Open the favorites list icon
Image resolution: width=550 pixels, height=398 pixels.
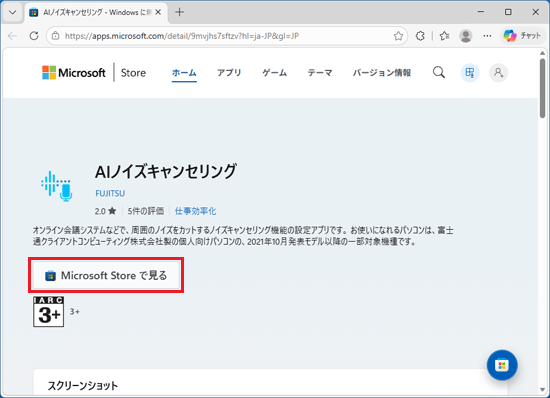pos(444,36)
